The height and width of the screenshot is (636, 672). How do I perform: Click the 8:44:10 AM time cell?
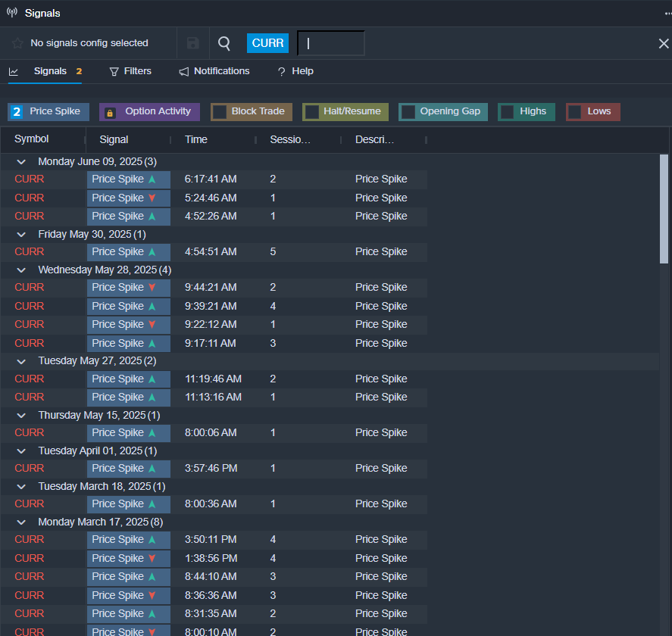point(211,576)
